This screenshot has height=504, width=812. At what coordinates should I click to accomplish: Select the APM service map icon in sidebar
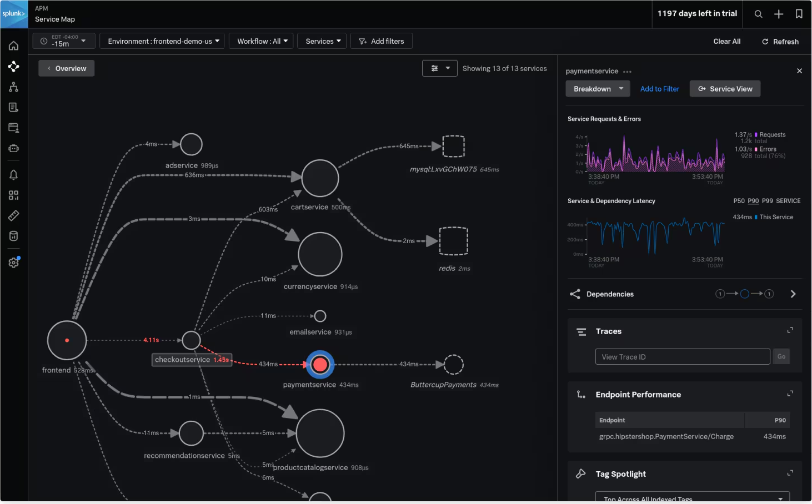(x=13, y=67)
